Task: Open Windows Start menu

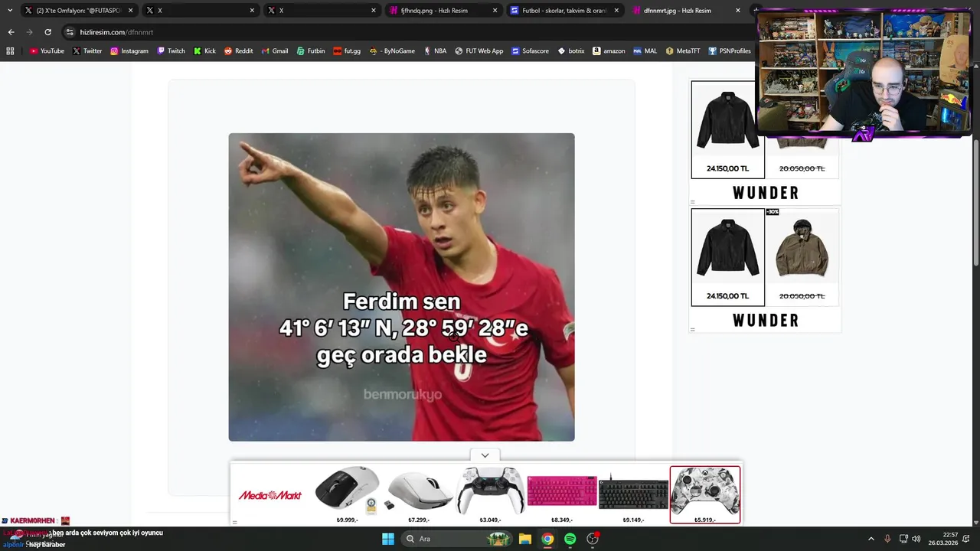Action: click(387, 539)
